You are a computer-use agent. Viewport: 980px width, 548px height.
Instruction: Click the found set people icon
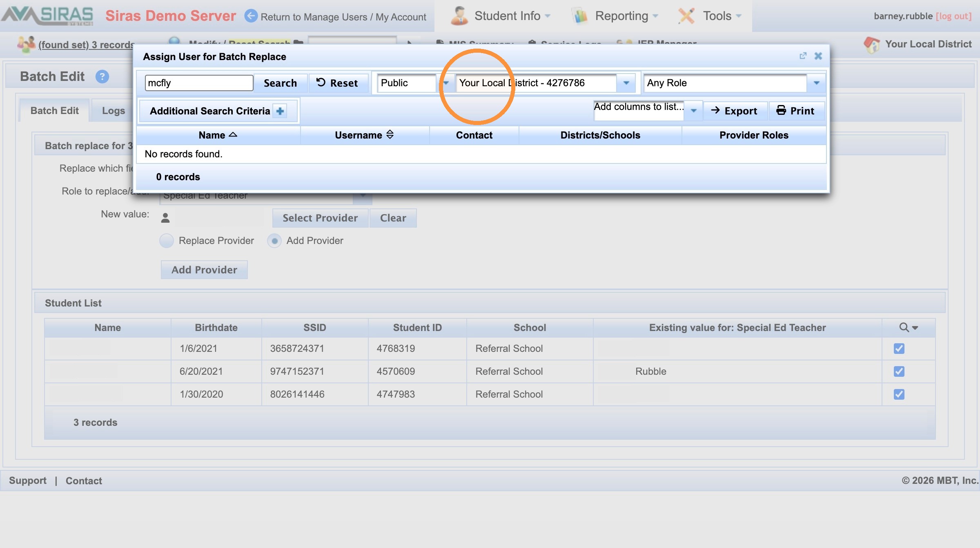(26, 44)
